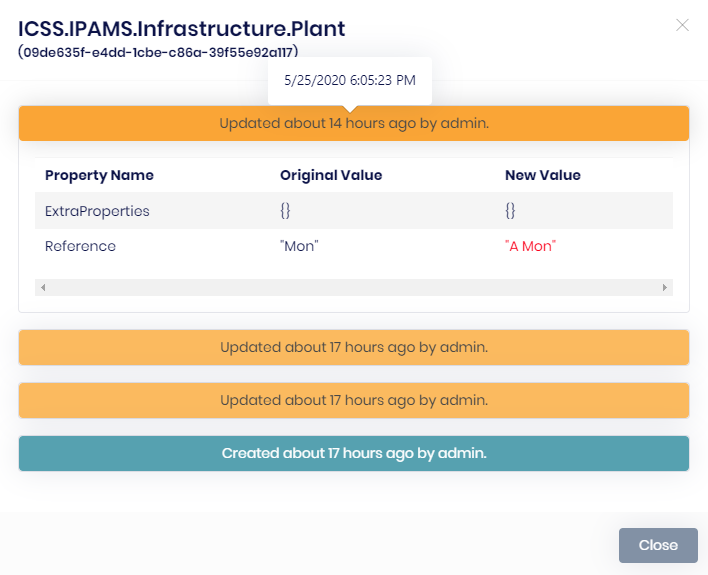The height and width of the screenshot is (575, 708).
Task: Click the Property Name column header
Action: [100, 175]
